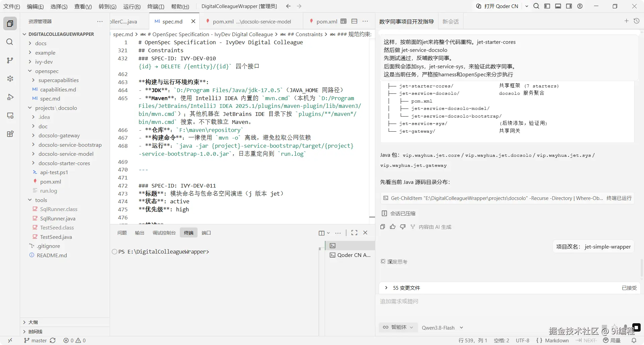Image resolution: width=644 pixels, height=345 pixels.
Task: Open the Extensions view icon
Action: point(10,134)
